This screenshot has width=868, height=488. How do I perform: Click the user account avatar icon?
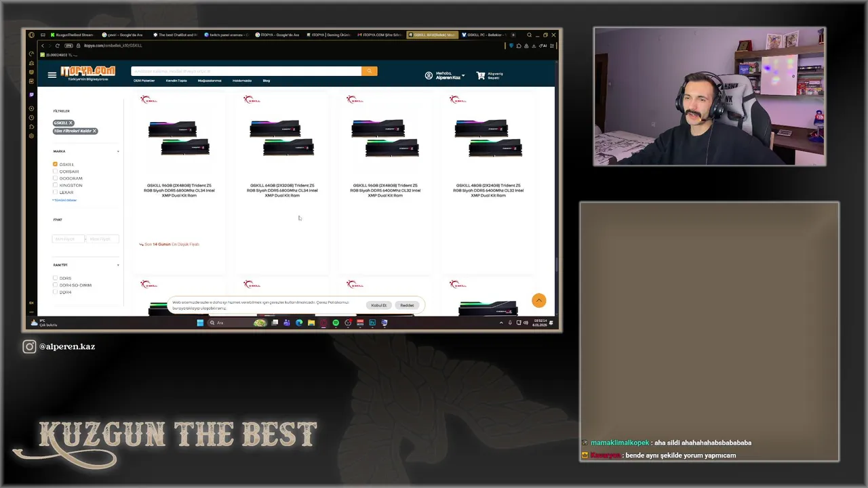tap(429, 75)
